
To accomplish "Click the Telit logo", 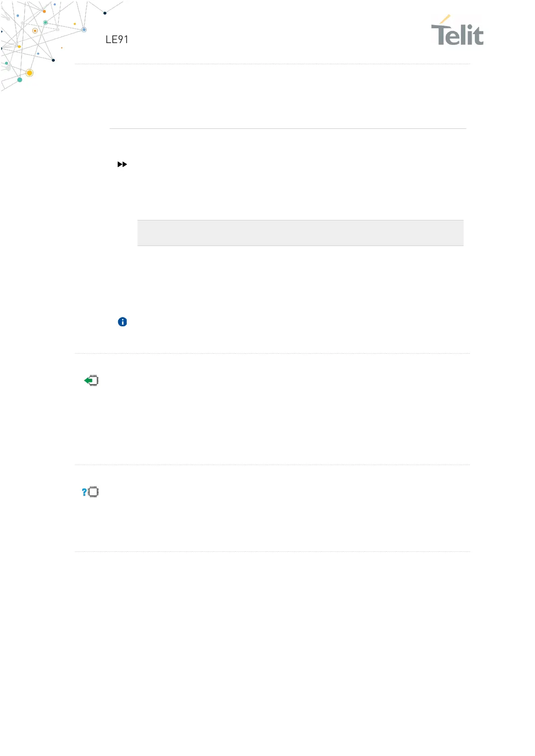I will pyautogui.click(x=457, y=31).
